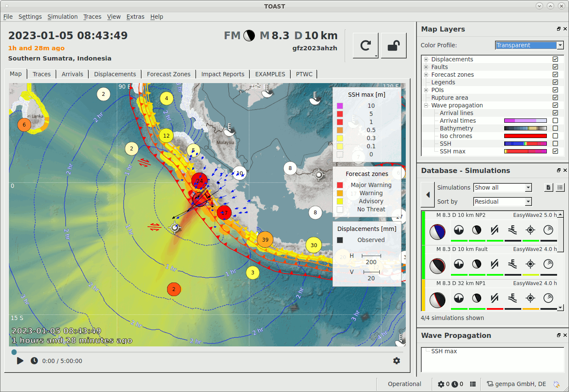Viewport: 569px width, 392px height.
Task: Click the displacement icon in 32 km NP1 row
Action: click(x=495, y=298)
